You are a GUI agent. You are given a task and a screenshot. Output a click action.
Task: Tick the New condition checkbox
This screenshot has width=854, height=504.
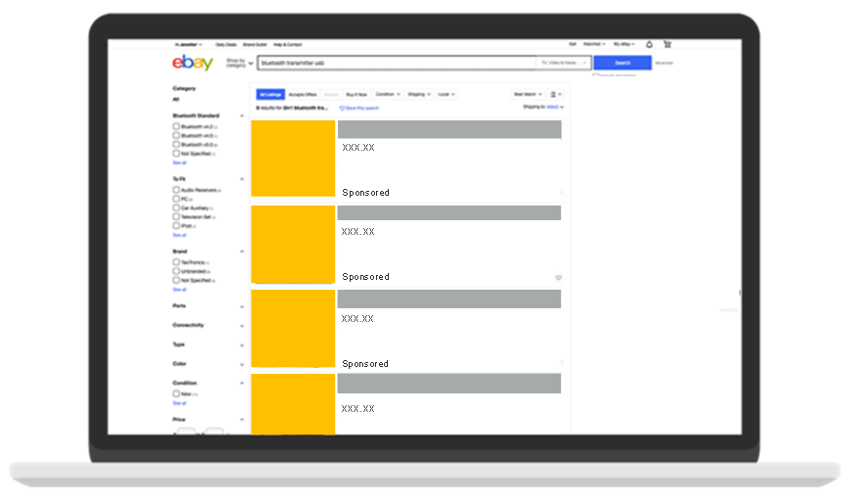(x=176, y=393)
